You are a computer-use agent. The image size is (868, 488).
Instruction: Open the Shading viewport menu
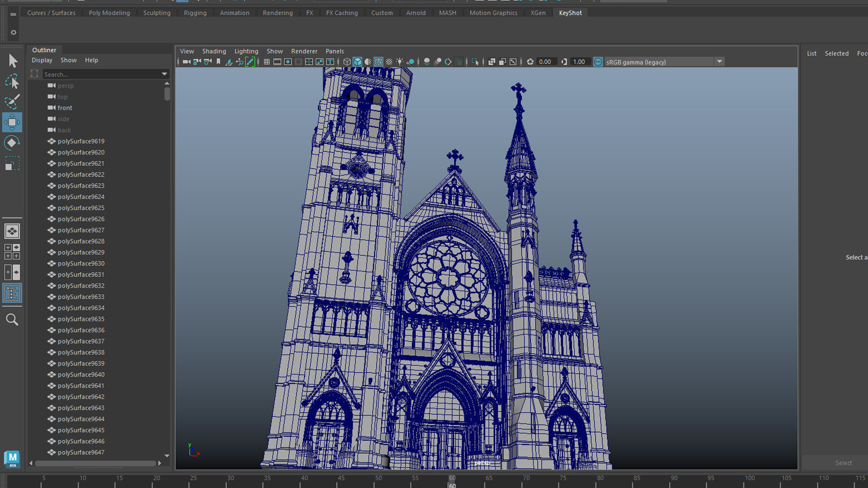pyautogui.click(x=214, y=51)
